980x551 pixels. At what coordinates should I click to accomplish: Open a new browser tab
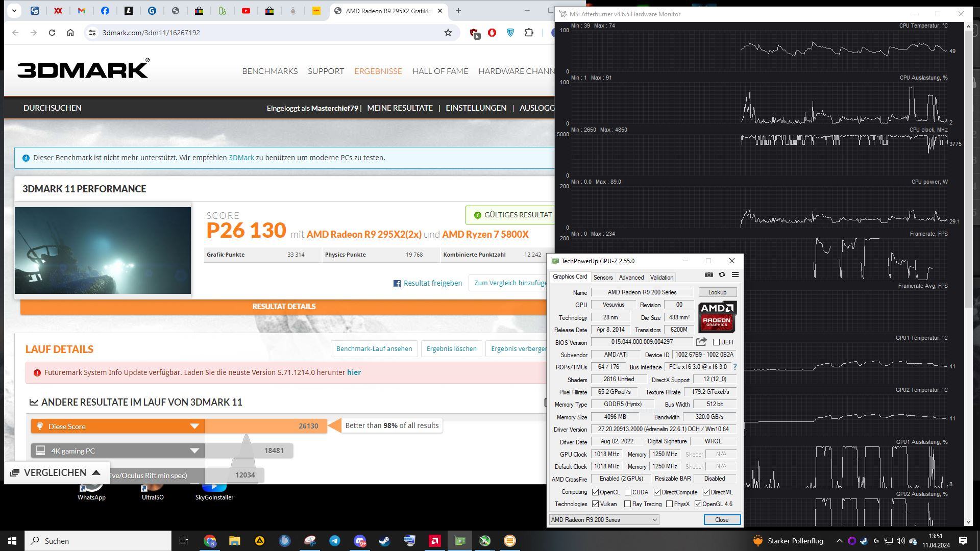pyautogui.click(x=458, y=11)
